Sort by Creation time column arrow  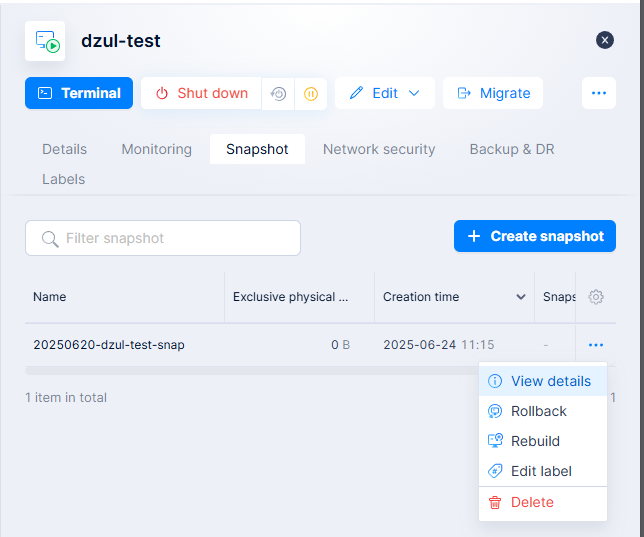(x=520, y=297)
